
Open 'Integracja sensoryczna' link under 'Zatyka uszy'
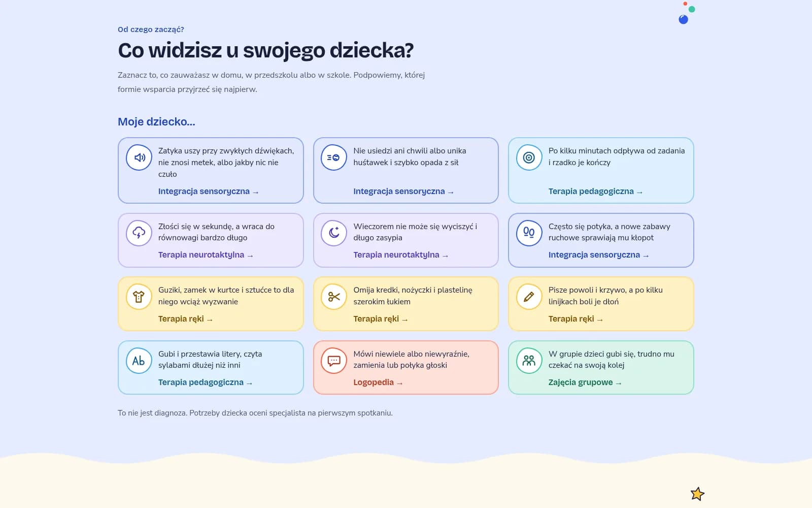click(209, 192)
